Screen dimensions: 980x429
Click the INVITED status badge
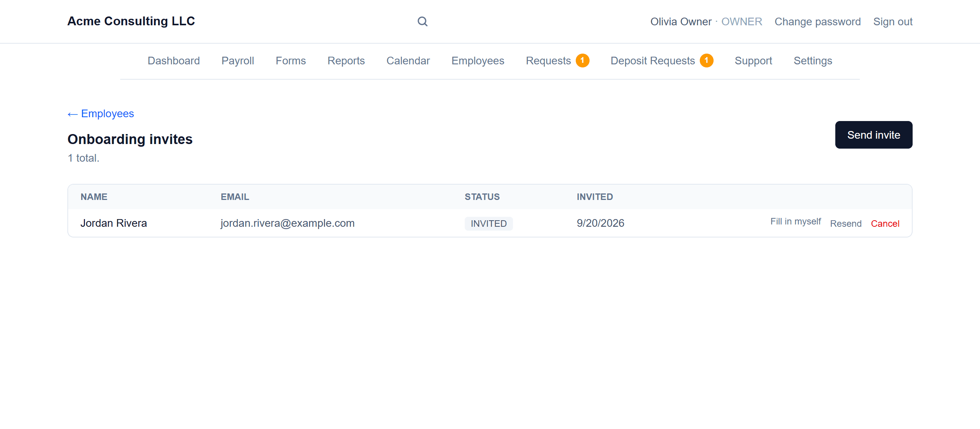[489, 224]
